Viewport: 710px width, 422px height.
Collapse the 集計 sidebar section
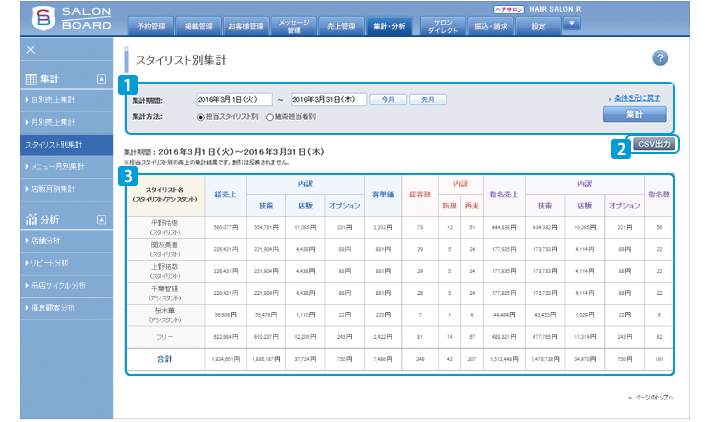[101, 77]
